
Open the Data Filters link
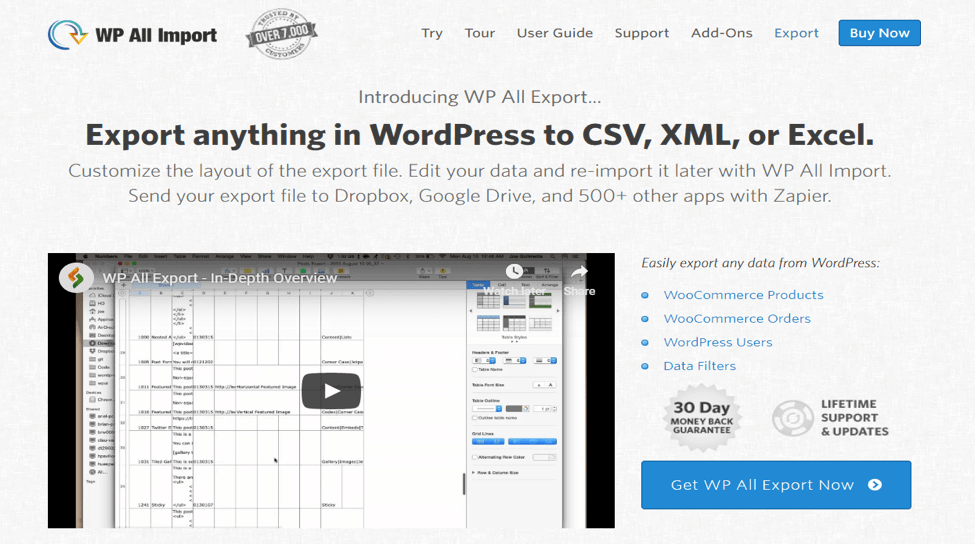point(699,366)
